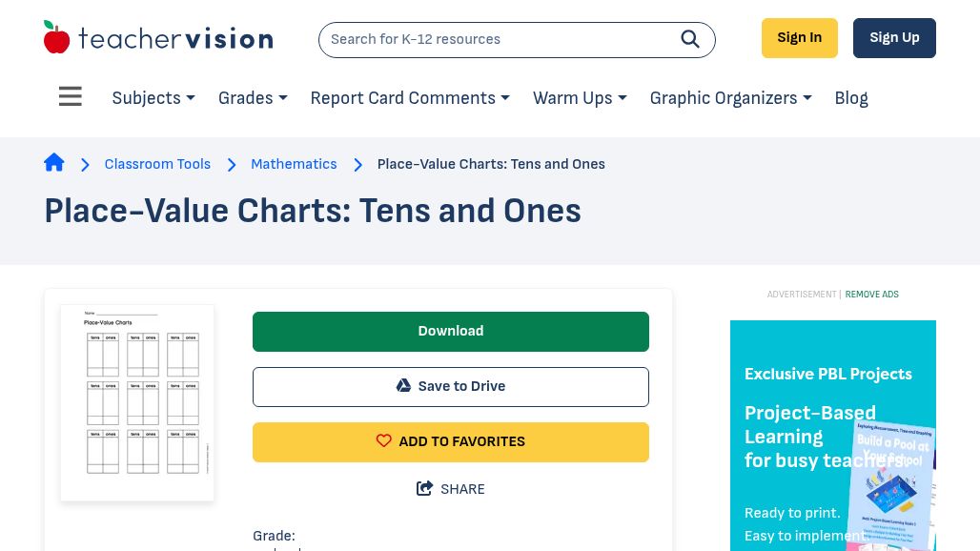Screen dimensions: 980x551
Task: Click the TeacherVision apple logo
Action: pyautogui.click(x=57, y=38)
